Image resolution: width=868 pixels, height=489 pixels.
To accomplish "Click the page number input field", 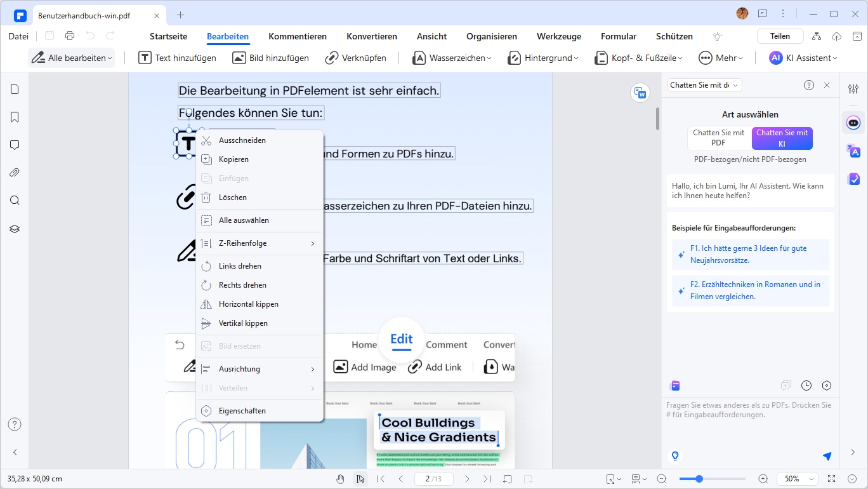I will point(433,479).
